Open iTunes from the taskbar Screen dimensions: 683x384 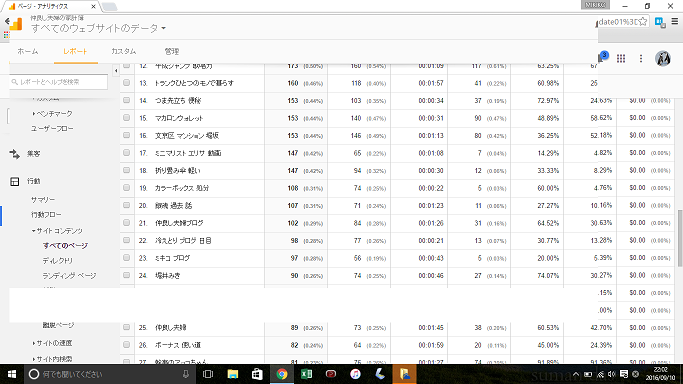355,374
